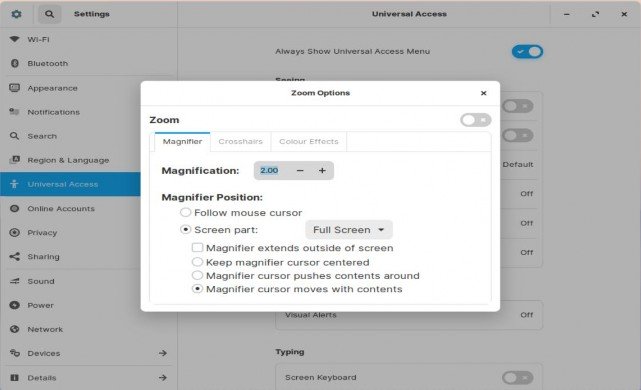Screen dimensions: 641x390
Task: Open Privacy panel from the sidebar icon
Action: pos(14,233)
